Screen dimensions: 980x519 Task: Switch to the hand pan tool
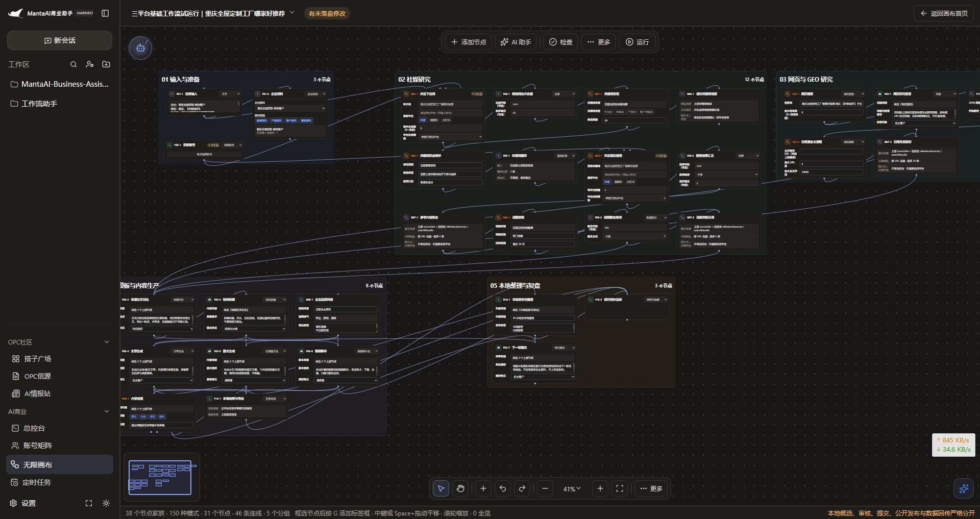coord(460,488)
